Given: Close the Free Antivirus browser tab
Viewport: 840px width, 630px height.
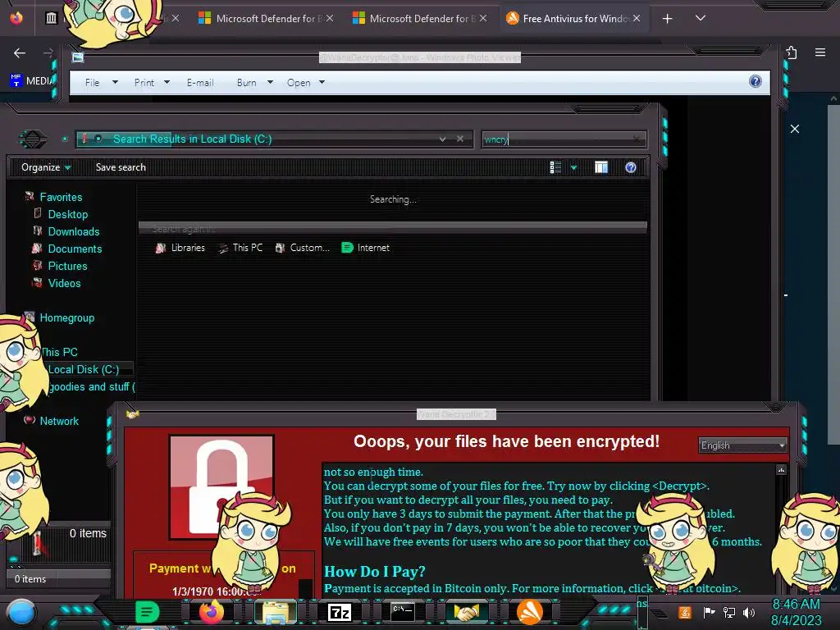Looking at the screenshot, I should (x=637, y=18).
